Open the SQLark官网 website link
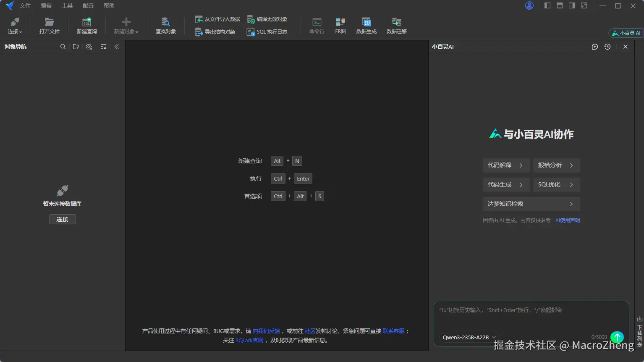 (249, 340)
